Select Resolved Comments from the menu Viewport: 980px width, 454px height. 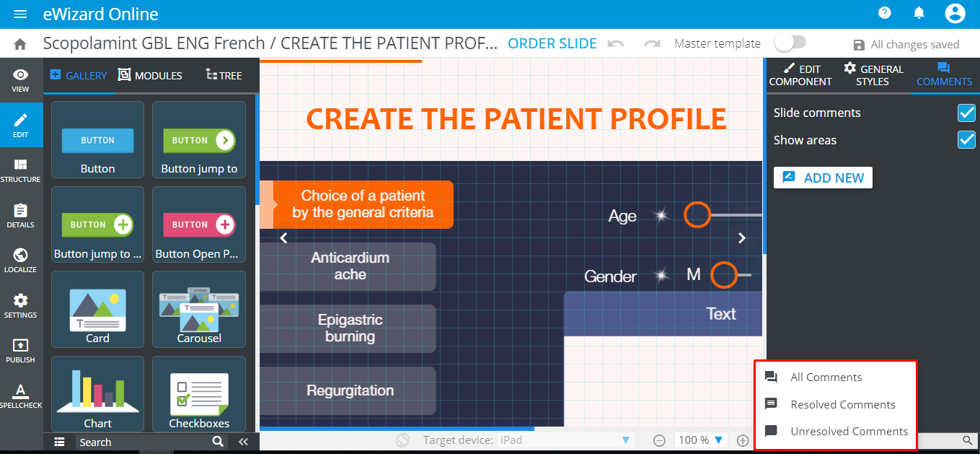click(x=842, y=404)
